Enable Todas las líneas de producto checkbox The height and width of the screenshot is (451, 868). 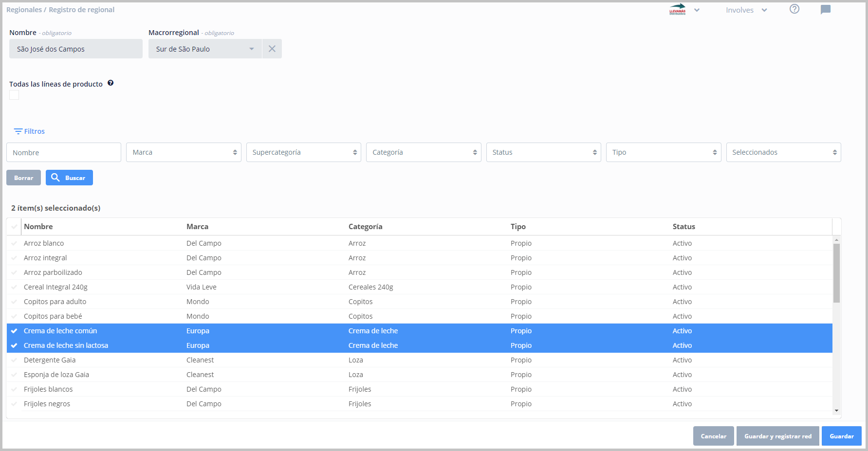pos(14,95)
